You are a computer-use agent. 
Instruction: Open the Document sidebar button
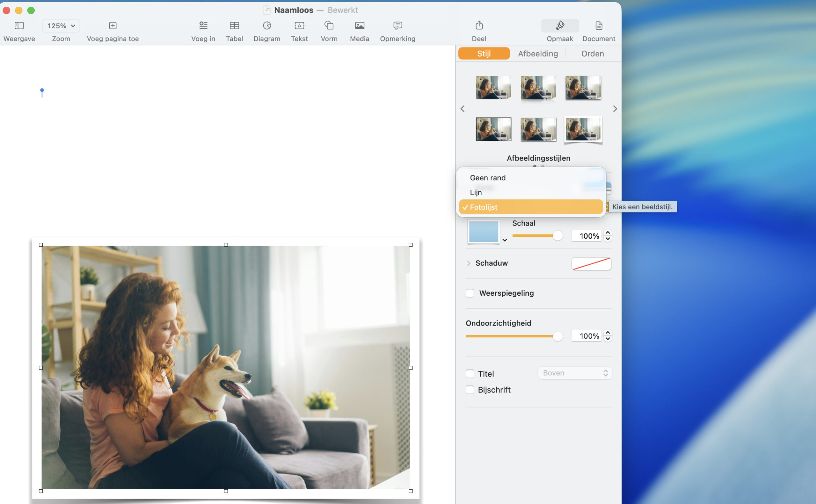click(x=599, y=26)
